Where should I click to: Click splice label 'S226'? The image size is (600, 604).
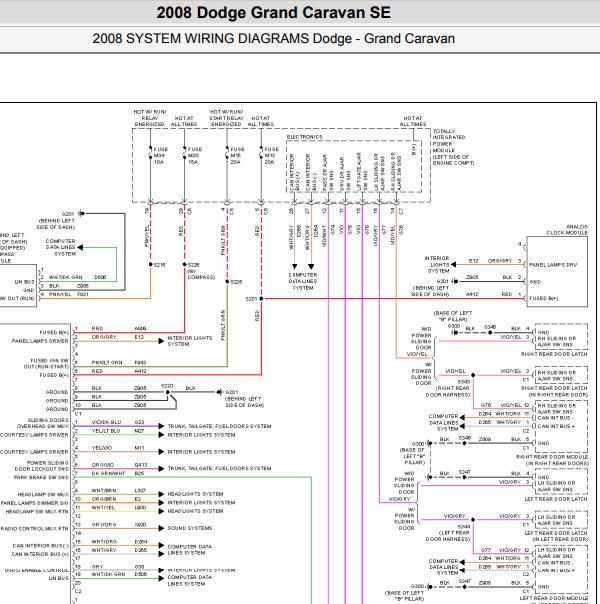tap(236, 282)
